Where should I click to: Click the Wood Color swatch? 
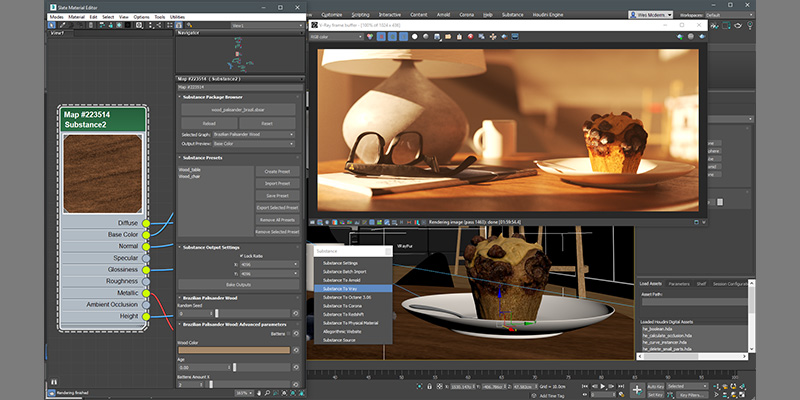pyautogui.click(x=234, y=350)
